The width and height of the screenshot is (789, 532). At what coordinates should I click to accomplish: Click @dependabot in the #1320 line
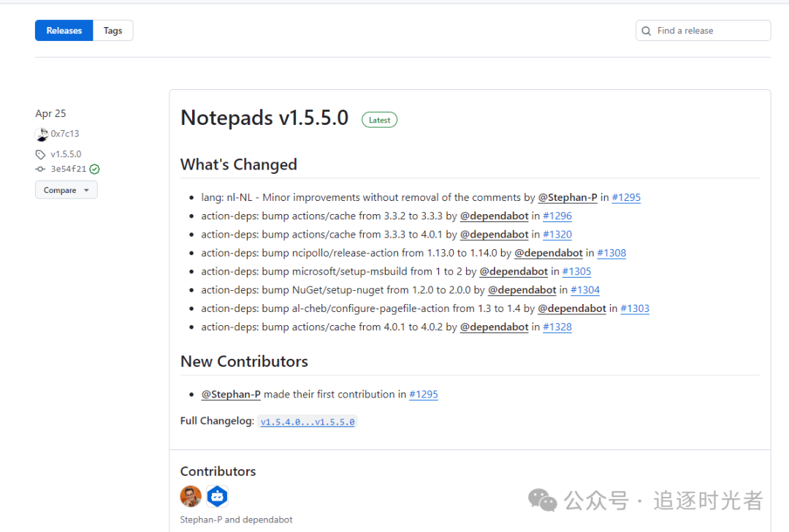pos(494,235)
